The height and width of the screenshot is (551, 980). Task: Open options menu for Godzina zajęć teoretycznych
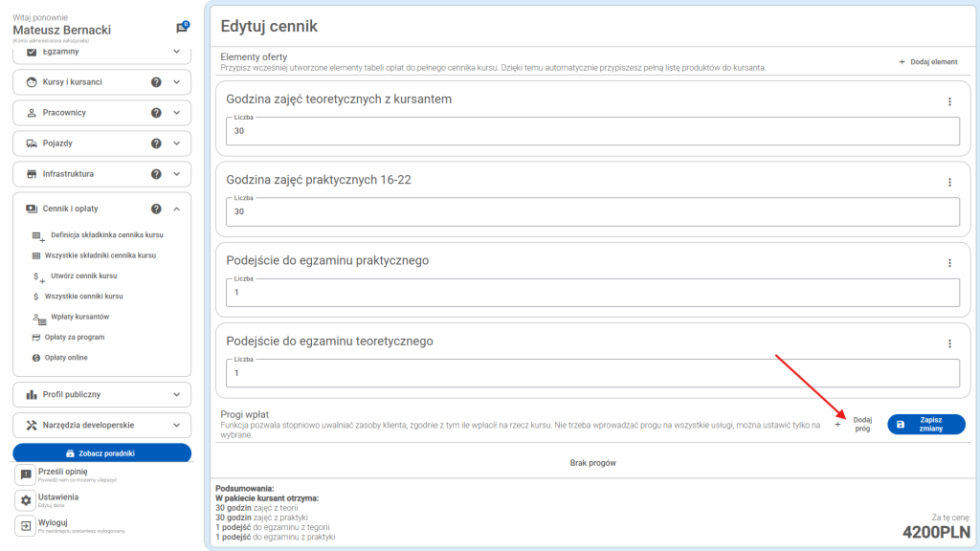point(949,101)
